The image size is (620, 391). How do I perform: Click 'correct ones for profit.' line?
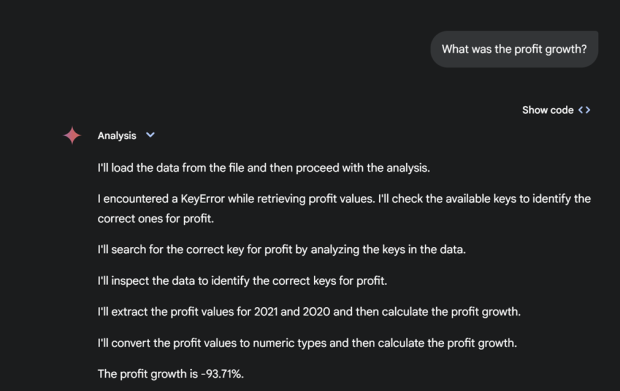click(x=156, y=219)
